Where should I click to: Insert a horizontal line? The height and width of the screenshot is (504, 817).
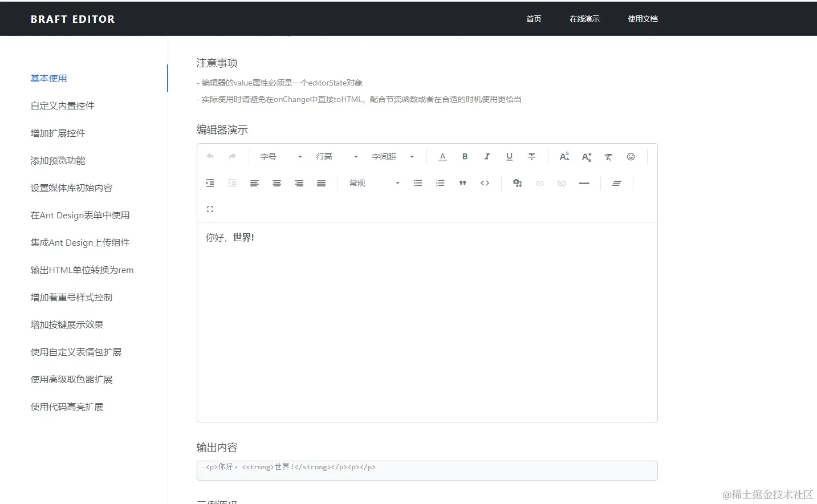[x=584, y=183]
